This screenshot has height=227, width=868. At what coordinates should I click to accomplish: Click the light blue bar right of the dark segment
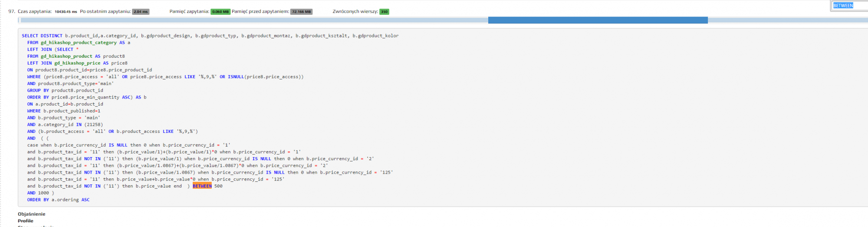(786, 20)
